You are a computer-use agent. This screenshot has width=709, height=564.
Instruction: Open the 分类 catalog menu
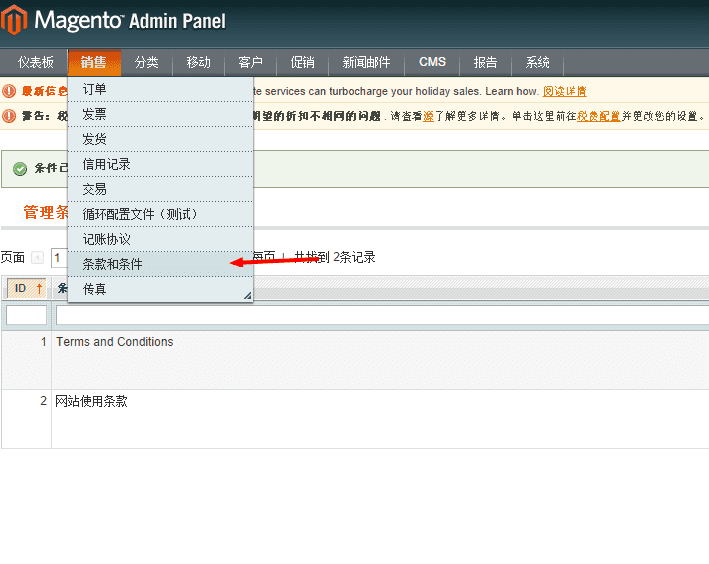click(x=147, y=62)
